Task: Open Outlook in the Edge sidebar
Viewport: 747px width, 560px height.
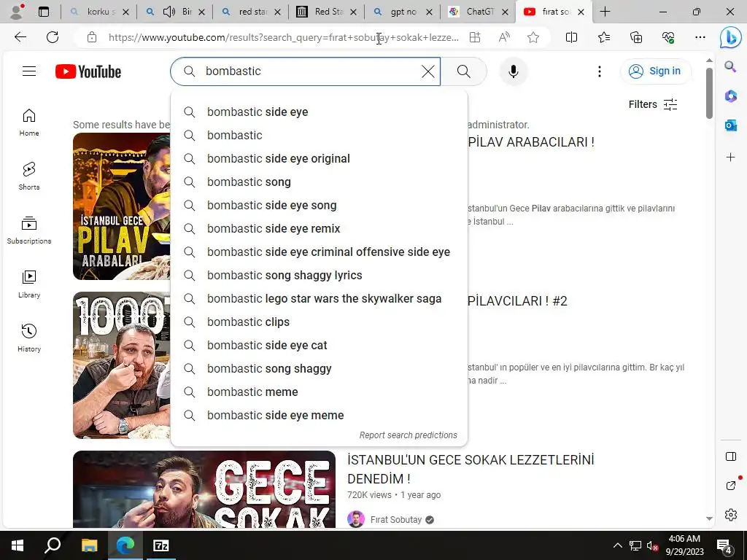Action: tap(730, 125)
